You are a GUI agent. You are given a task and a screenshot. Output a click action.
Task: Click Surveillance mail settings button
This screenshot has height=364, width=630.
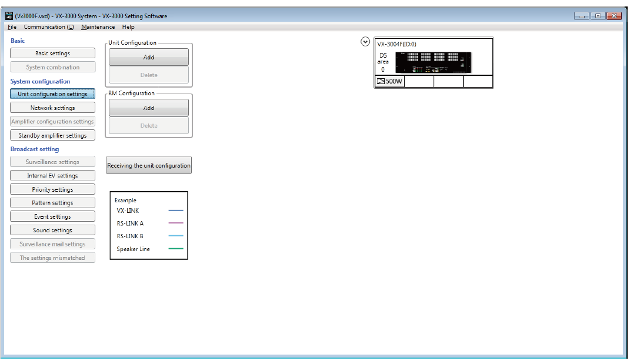point(52,244)
